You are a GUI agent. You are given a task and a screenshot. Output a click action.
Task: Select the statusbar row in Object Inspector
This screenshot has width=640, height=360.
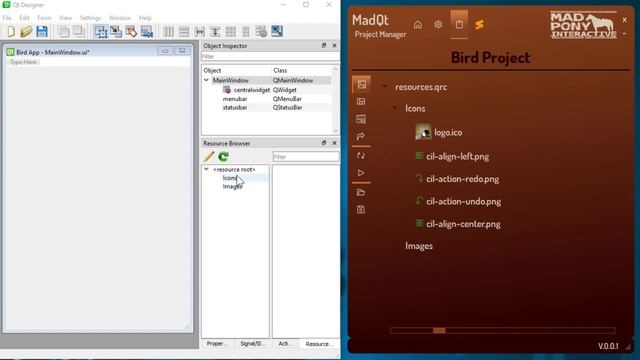[267, 107]
